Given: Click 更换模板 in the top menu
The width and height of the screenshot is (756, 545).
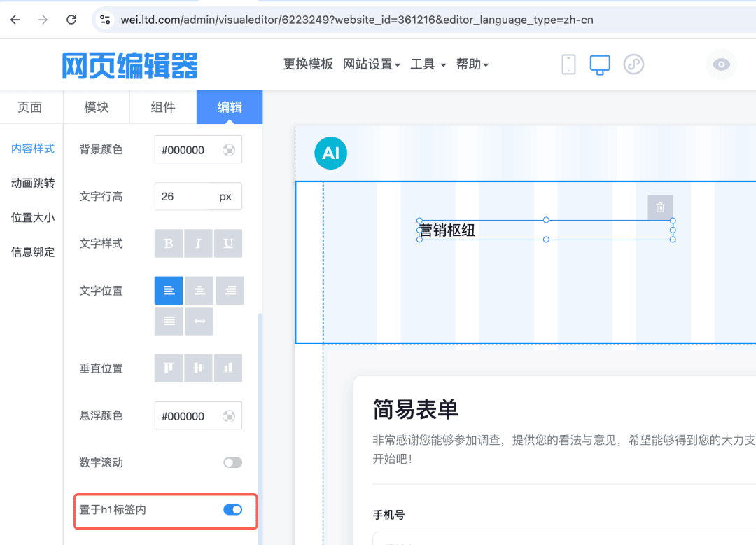Looking at the screenshot, I should (308, 64).
